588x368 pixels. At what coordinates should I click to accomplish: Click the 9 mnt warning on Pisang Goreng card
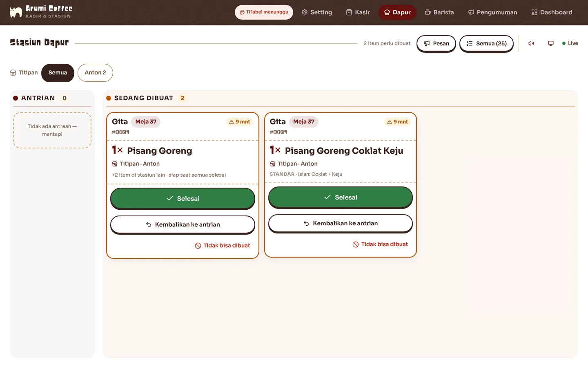click(x=240, y=122)
